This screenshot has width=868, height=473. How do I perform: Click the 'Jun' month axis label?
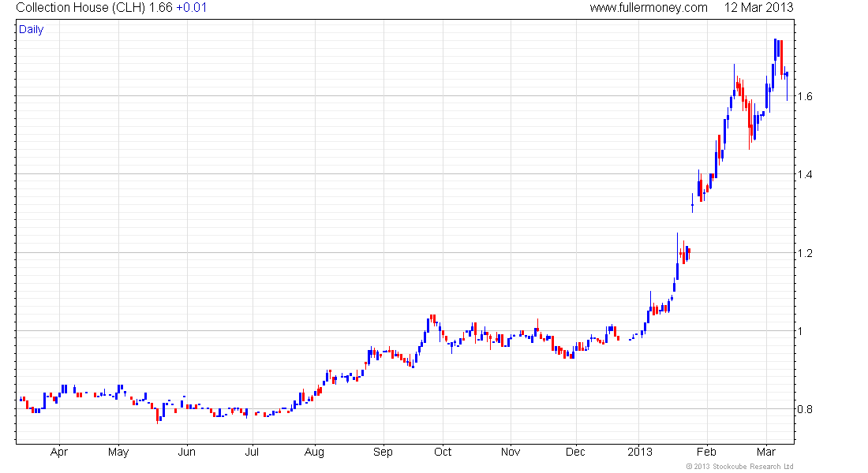[186, 452]
